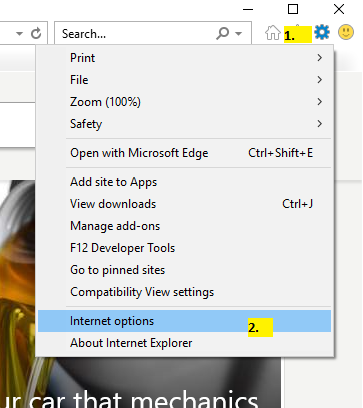363x408 pixels.
Task: Open the search provider dropdown arrow
Action: 238,34
